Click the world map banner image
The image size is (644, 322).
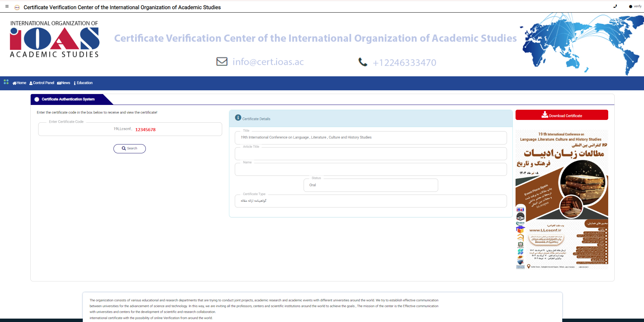click(581, 44)
